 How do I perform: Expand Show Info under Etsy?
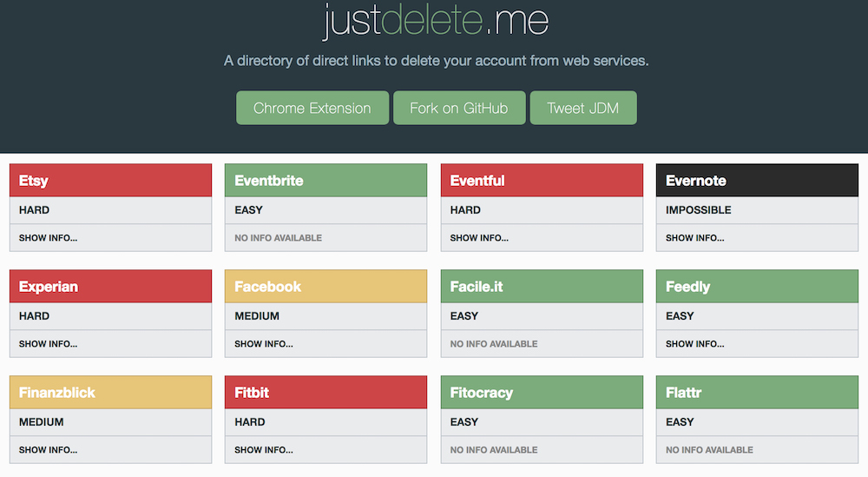coord(48,238)
